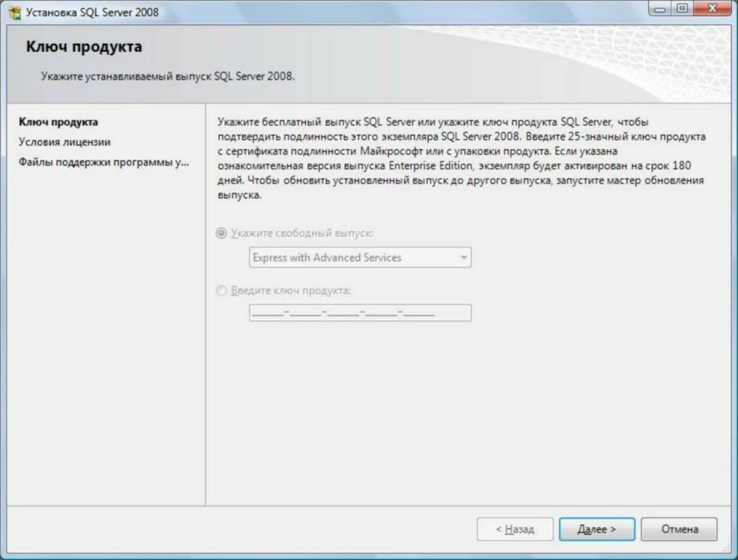Click the subtitle Укажите устанавливаемый выпуск text
This screenshot has width=738, height=560.
pos(168,76)
